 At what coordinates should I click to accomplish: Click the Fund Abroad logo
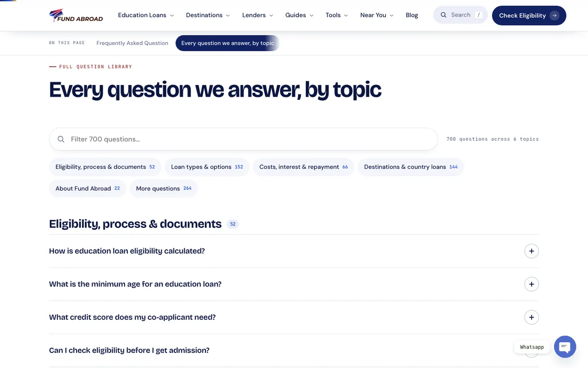76,15
